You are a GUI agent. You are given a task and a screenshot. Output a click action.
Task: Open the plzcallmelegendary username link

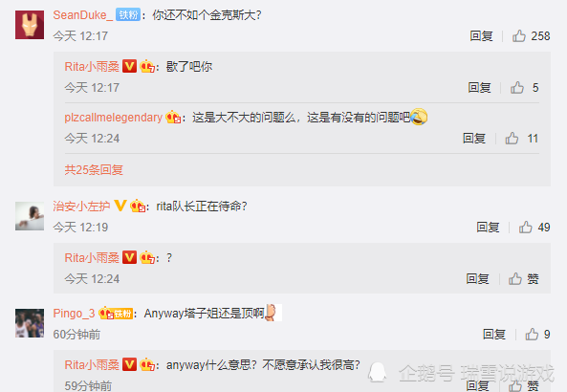click(114, 118)
